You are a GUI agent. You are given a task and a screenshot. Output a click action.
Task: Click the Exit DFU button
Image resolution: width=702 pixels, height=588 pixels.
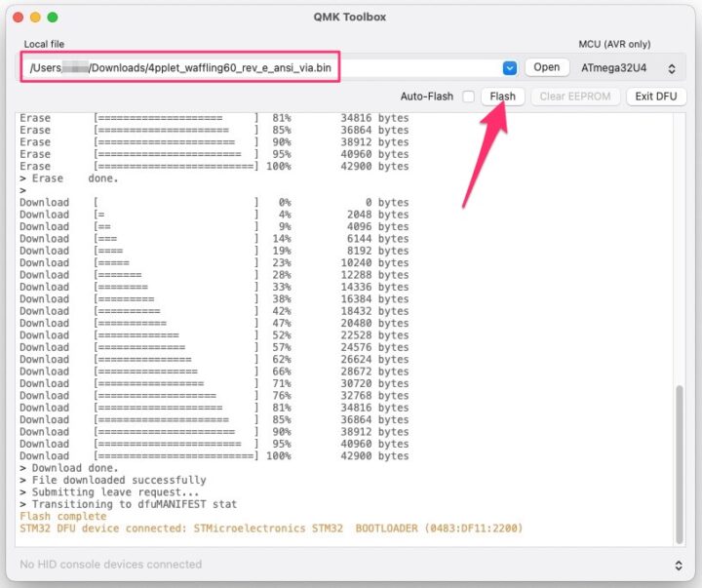click(657, 97)
